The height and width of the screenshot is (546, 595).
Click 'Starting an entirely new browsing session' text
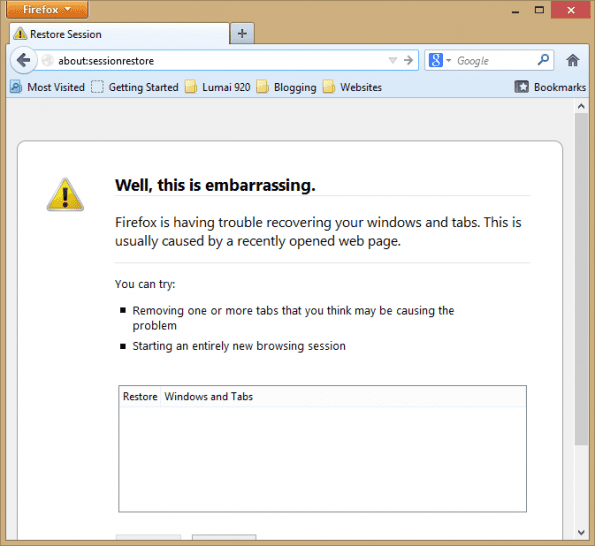pyautogui.click(x=239, y=346)
